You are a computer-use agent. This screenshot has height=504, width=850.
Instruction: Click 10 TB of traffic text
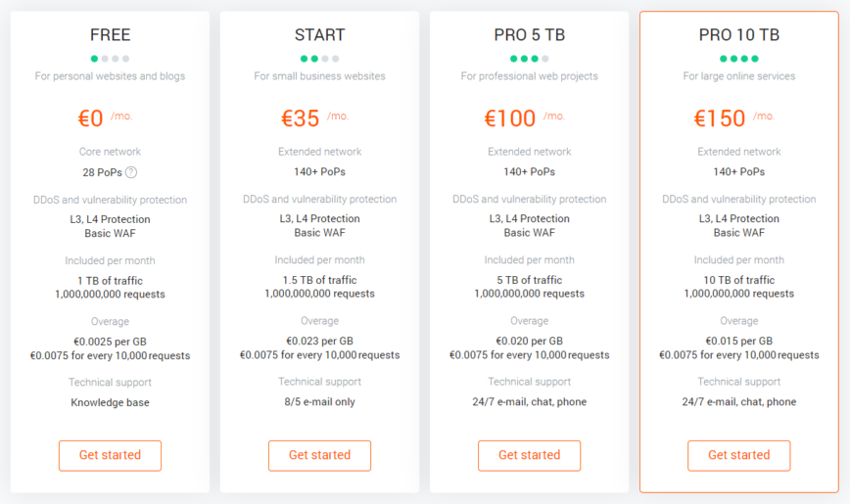coord(738,280)
